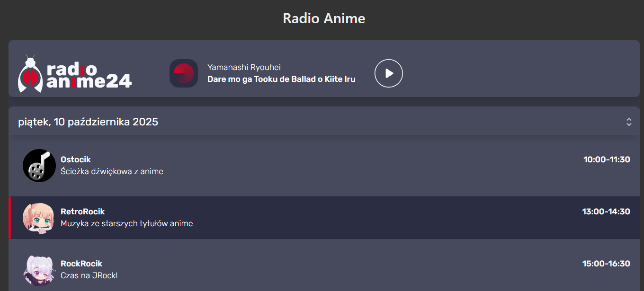Click the RetroRocik 13:00-14:30 time slot

(606, 212)
